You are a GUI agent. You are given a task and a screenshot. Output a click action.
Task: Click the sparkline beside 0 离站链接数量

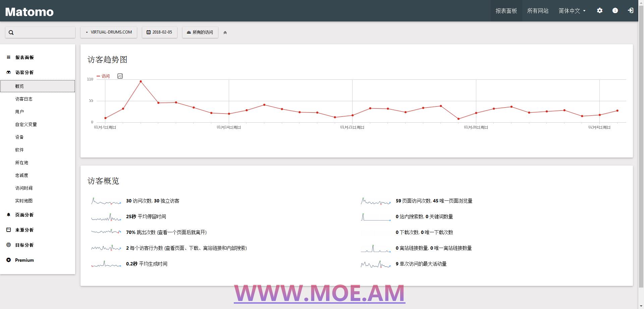[376, 248]
